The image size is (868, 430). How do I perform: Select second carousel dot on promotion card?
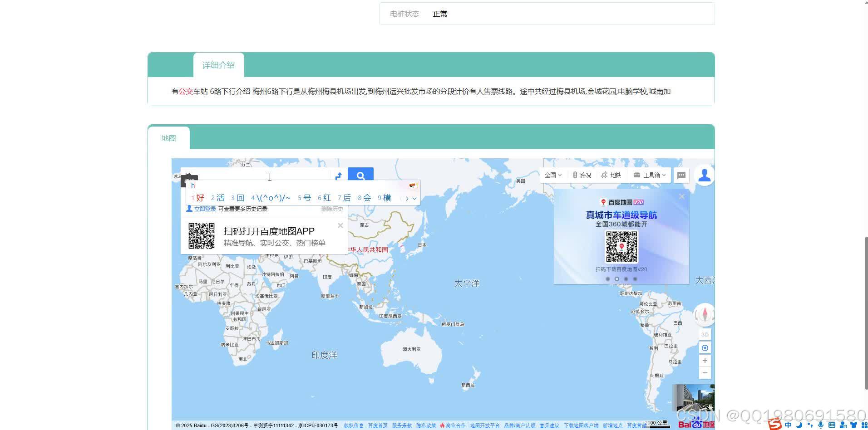[x=617, y=279]
